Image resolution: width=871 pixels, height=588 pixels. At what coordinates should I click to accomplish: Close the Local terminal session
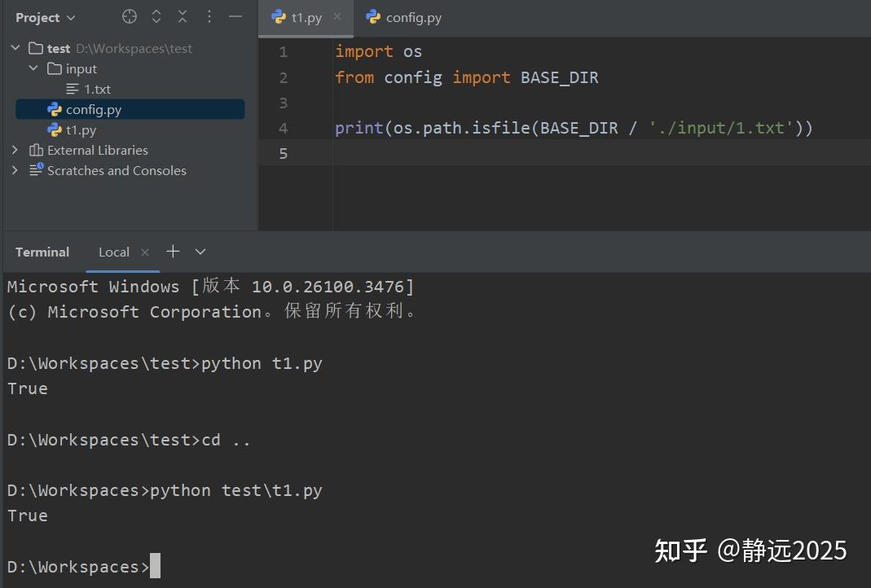pos(145,252)
